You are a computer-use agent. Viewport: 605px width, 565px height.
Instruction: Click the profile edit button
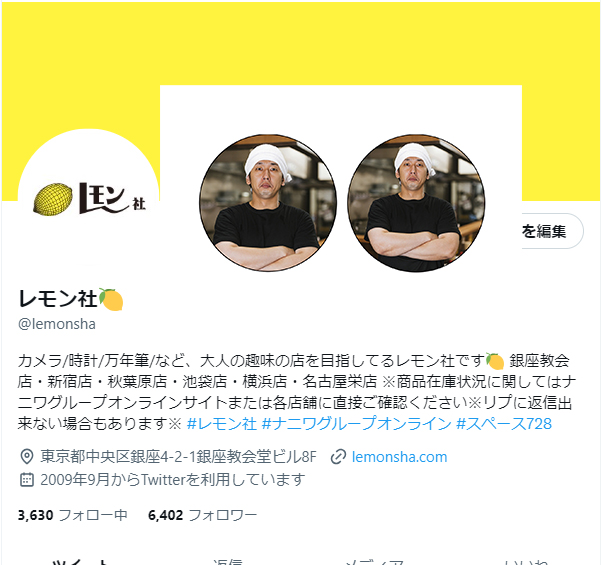click(x=553, y=231)
